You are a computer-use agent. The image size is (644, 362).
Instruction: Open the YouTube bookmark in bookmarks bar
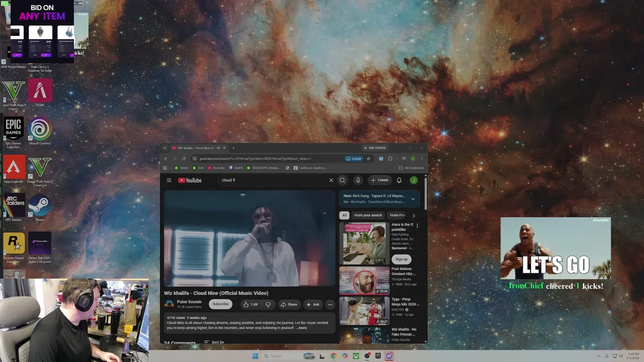[216, 168]
